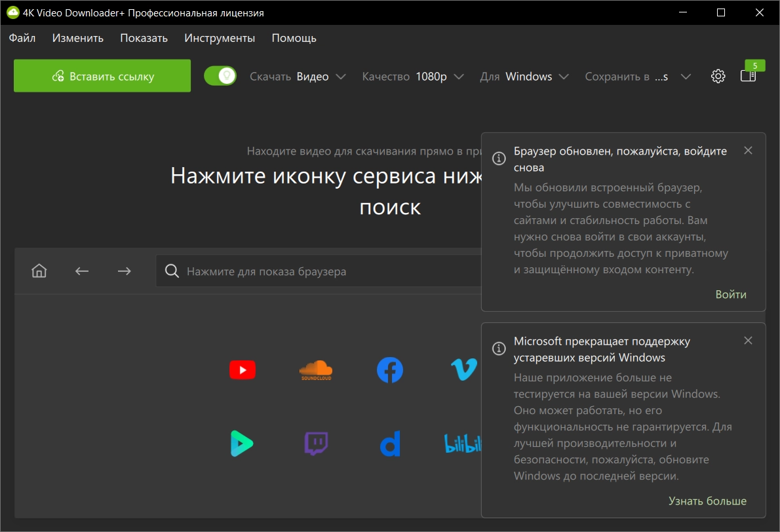This screenshot has height=532, width=780.
Task: Click the magnifier search icon in address bar
Action: pyautogui.click(x=172, y=271)
